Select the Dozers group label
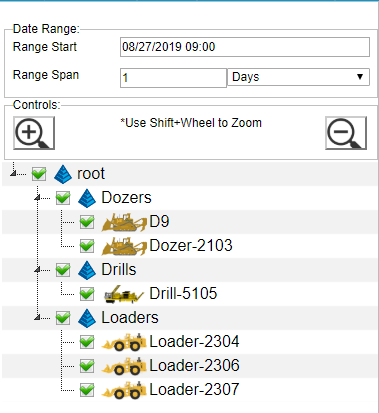 click(126, 198)
